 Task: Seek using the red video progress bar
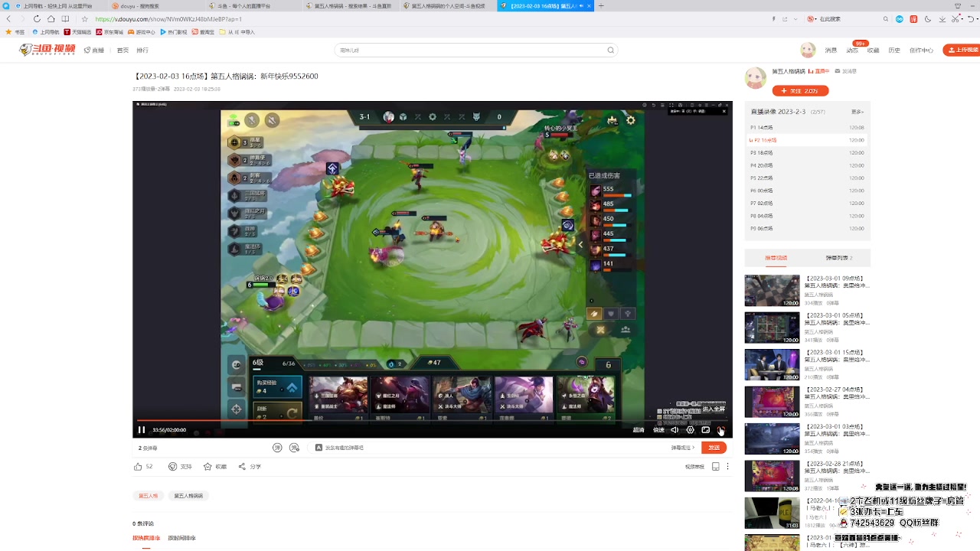[433, 420]
